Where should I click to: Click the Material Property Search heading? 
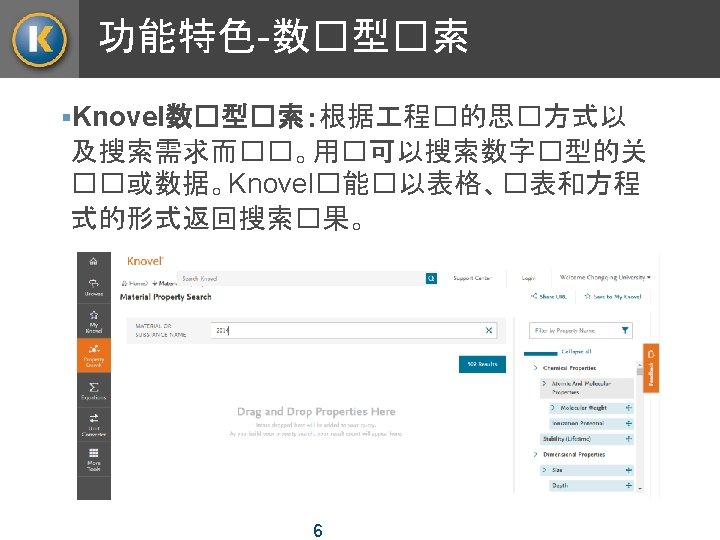pos(166,297)
